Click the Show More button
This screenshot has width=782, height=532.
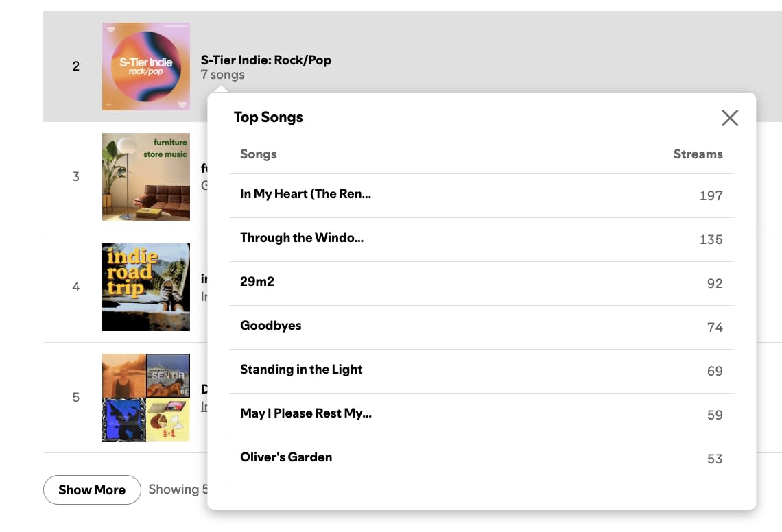tap(92, 489)
